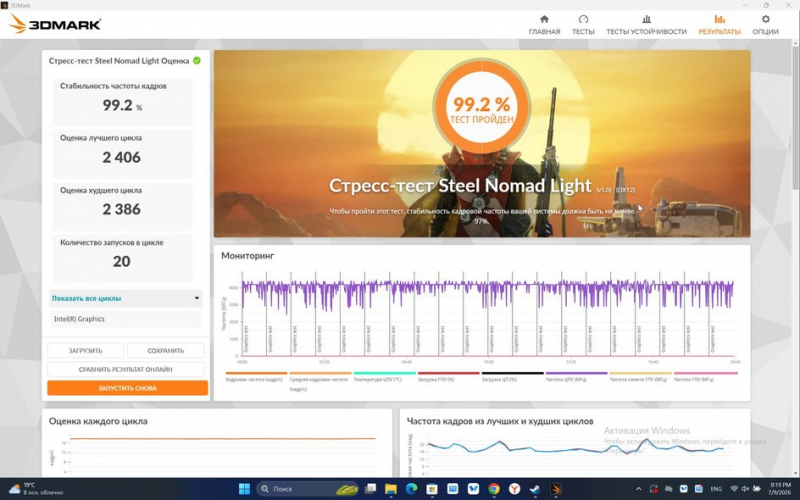This screenshot has height=500, width=800.
Task: Toggle the Частота ЦПУ legend entry
Action: 576,377
